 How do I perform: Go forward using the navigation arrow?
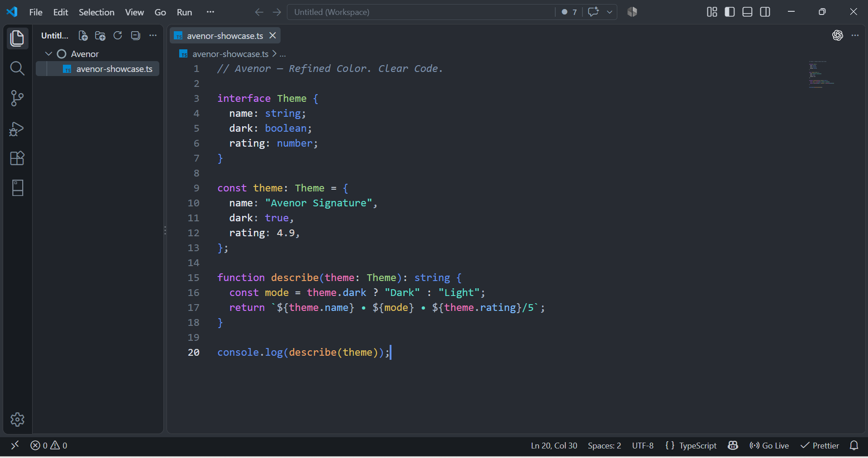point(277,12)
